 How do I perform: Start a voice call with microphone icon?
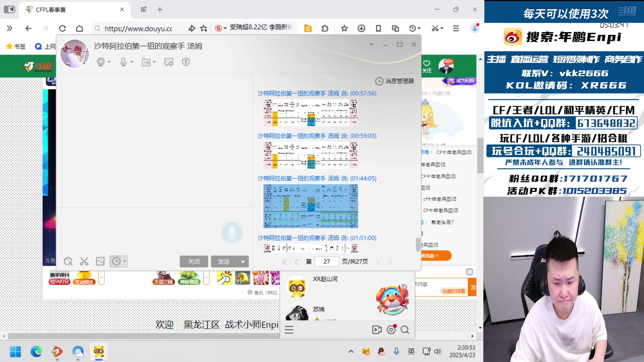pyautogui.click(x=123, y=62)
